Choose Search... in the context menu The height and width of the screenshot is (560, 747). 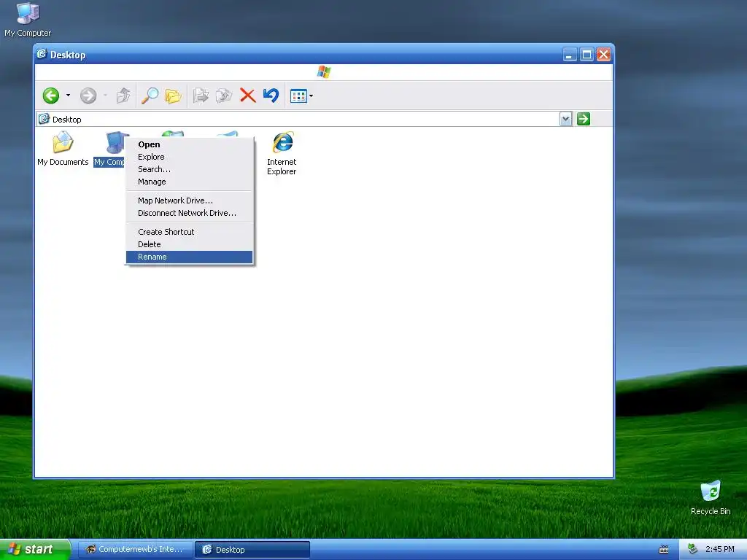[189, 169]
